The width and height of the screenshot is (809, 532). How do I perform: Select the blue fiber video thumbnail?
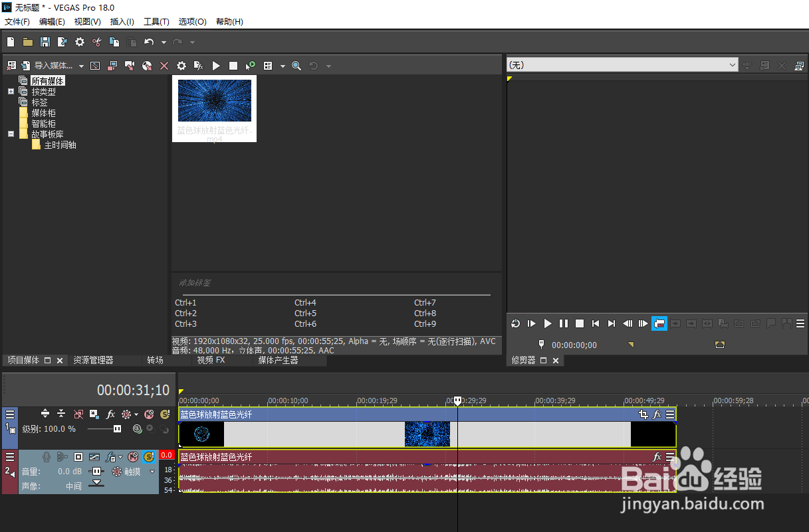click(214, 100)
